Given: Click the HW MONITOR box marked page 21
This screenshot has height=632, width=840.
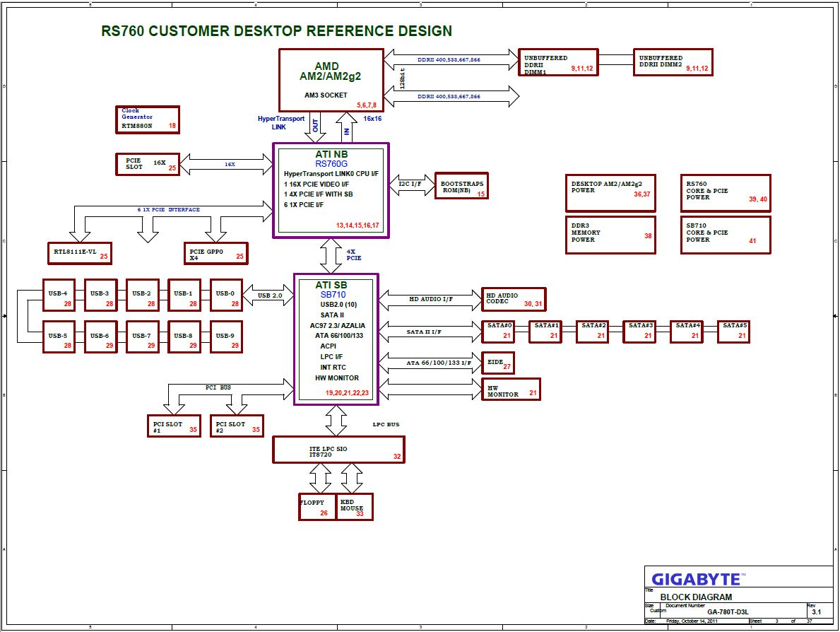Looking at the screenshot, I should click(x=511, y=390).
